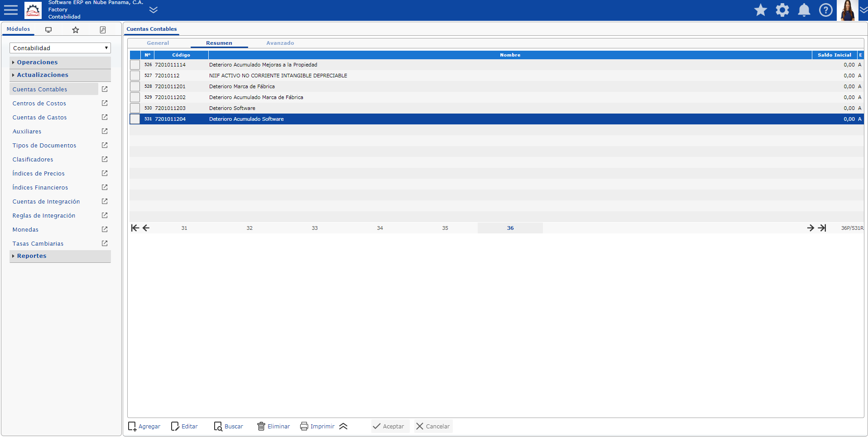Check row 528 Deterioro Marca de Fábrica
Image resolution: width=868 pixels, height=437 pixels.
pyautogui.click(x=135, y=86)
